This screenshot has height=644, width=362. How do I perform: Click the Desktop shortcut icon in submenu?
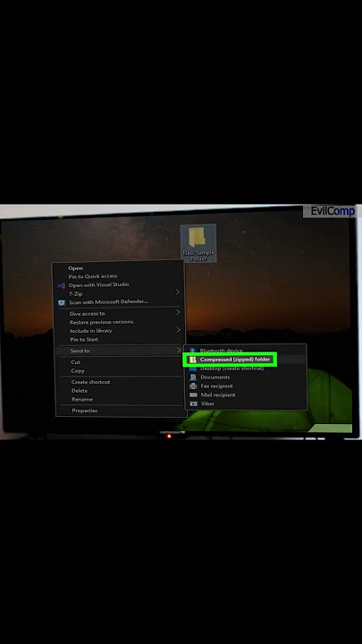pos(193,369)
